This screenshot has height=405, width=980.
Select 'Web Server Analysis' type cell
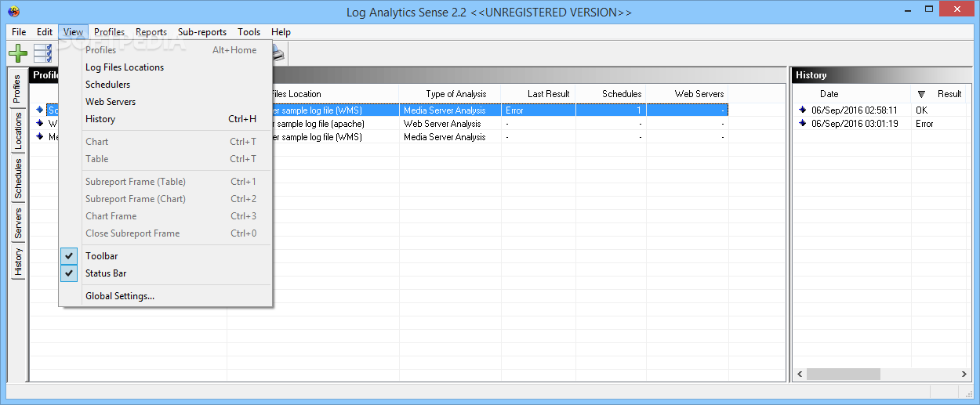tap(450, 124)
